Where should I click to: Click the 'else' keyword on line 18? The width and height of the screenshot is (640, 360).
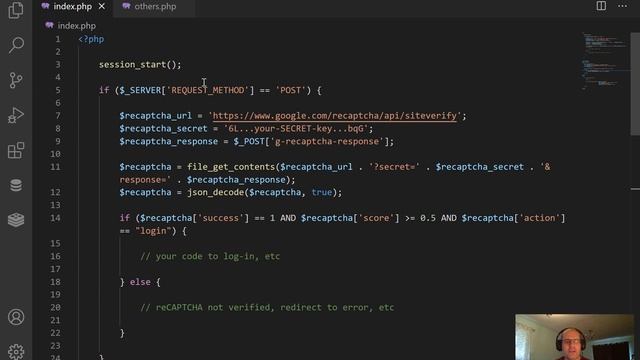coord(140,282)
